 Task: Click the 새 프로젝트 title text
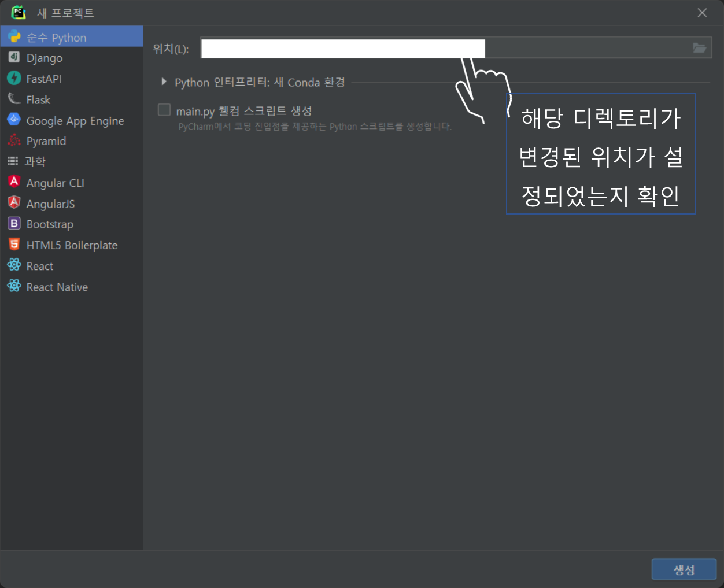coord(65,13)
